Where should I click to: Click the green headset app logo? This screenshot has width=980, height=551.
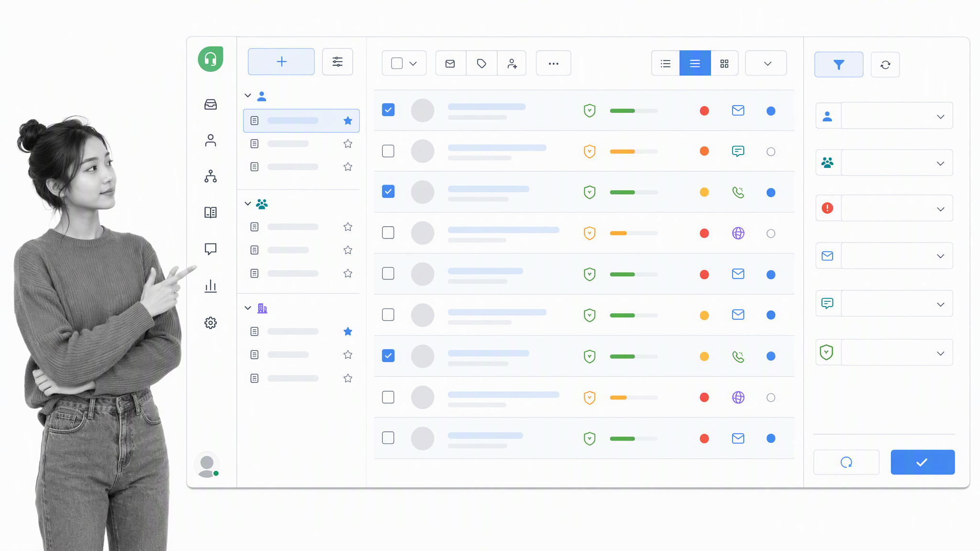tap(211, 59)
